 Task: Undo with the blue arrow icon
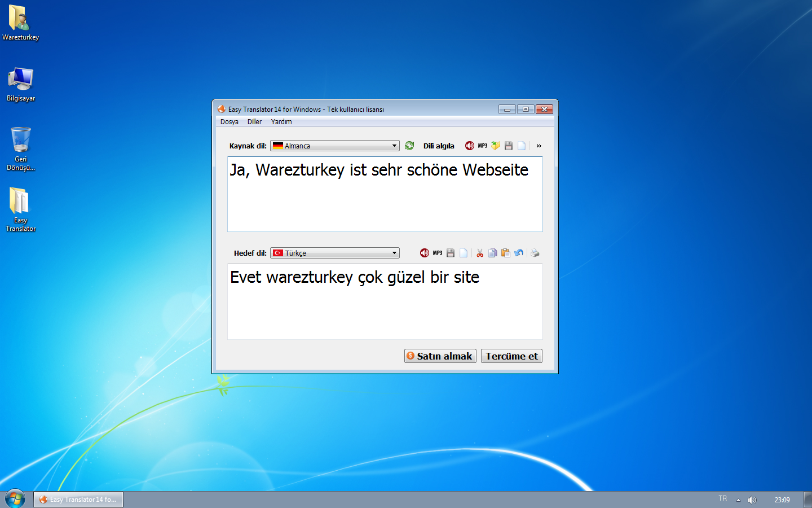[x=519, y=253]
